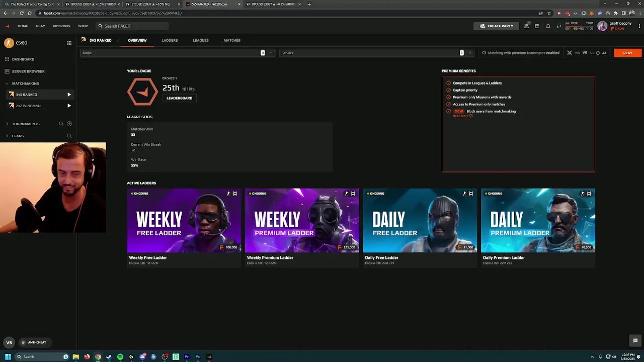Switch to the Leagues tab
Viewport: 644px width, 362px height.
tap(201, 40)
